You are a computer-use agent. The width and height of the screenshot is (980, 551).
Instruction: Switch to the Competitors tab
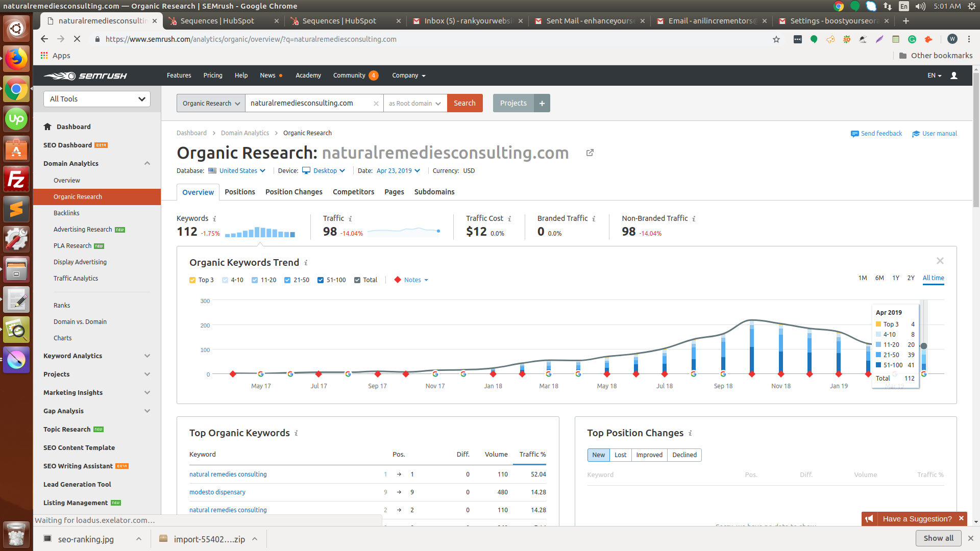353,192
